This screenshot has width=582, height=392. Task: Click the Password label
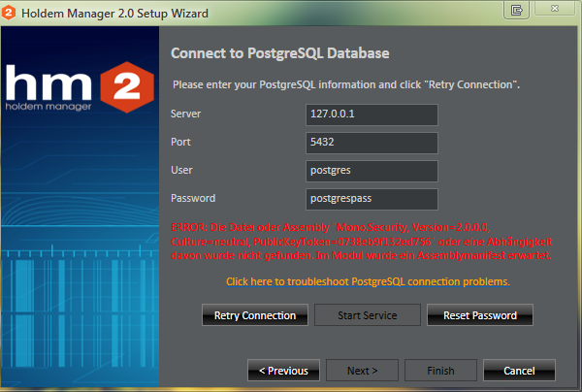click(x=193, y=198)
